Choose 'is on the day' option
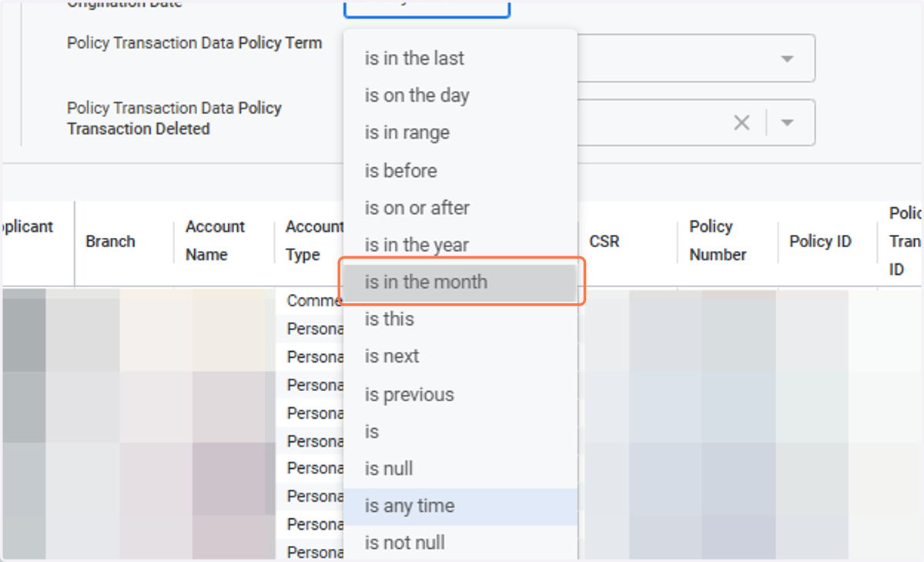 (x=460, y=95)
